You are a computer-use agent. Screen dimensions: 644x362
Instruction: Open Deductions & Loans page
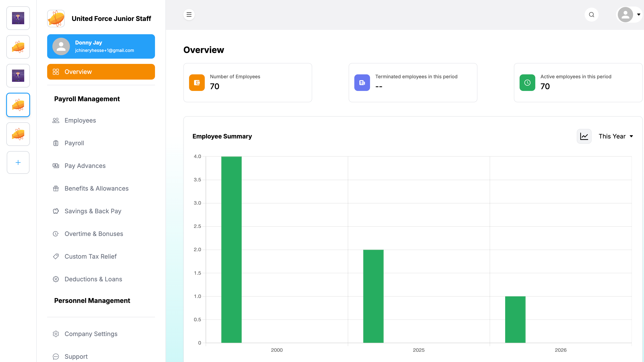tap(101, 279)
